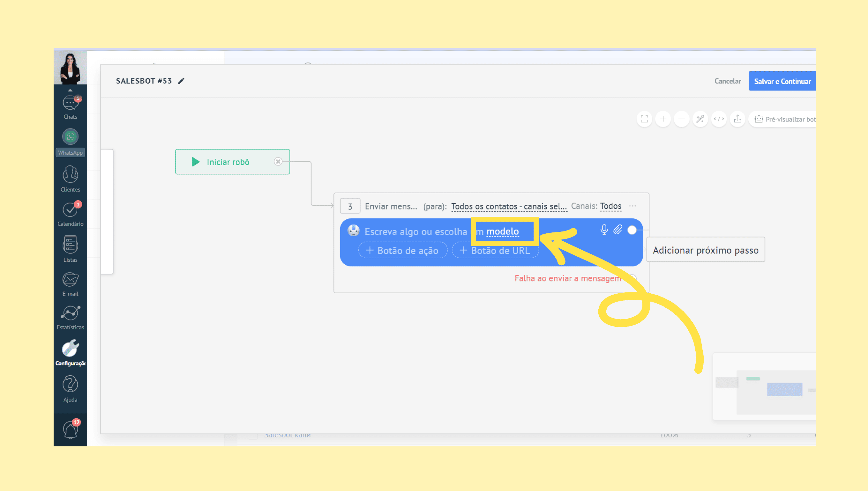868x491 pixels.
Task: Remove the Iniciar robô connection with the x icon
Action: (278, 162)
